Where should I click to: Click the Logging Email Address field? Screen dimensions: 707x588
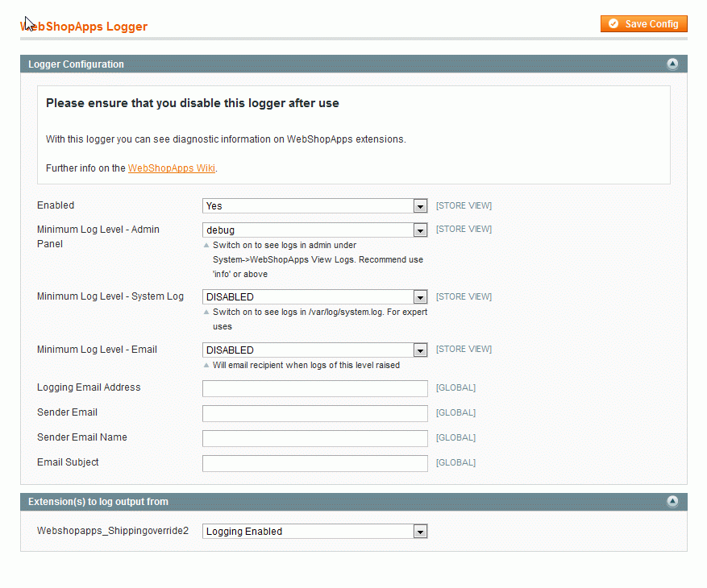coord(314,389)
